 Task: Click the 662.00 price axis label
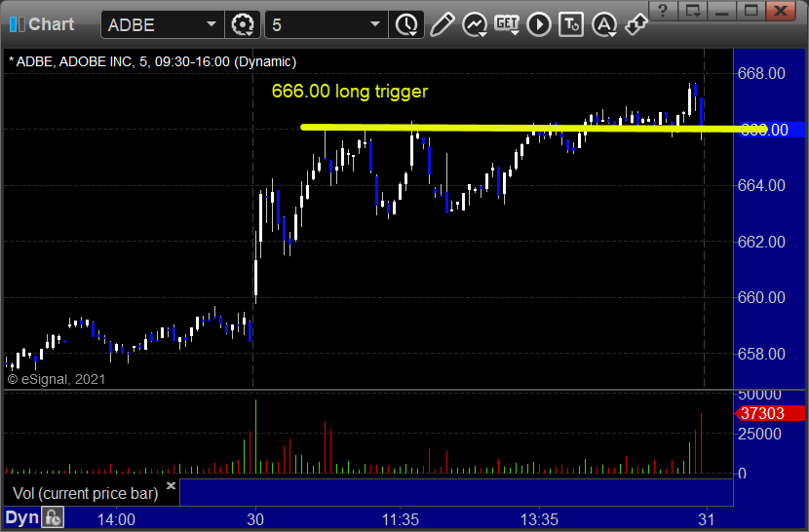coord(761,242)
